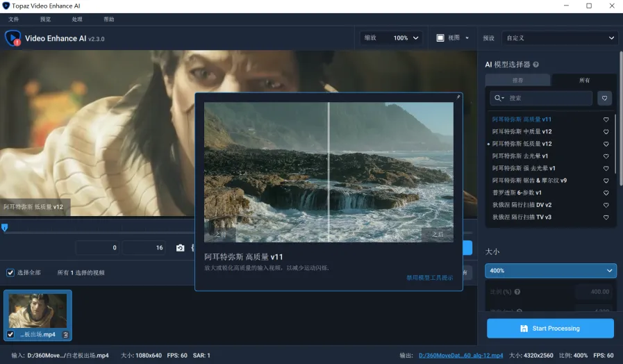Open the output path D:/360MoveDat link
Image resolution: width=623 pixels, height=364 pixels.
click(x=461, y=356)
